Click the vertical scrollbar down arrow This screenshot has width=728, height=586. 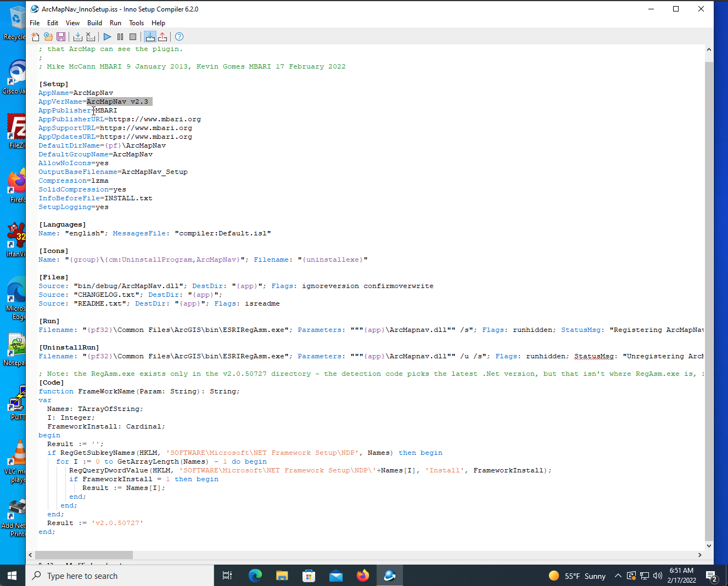(x=709, y=546)
